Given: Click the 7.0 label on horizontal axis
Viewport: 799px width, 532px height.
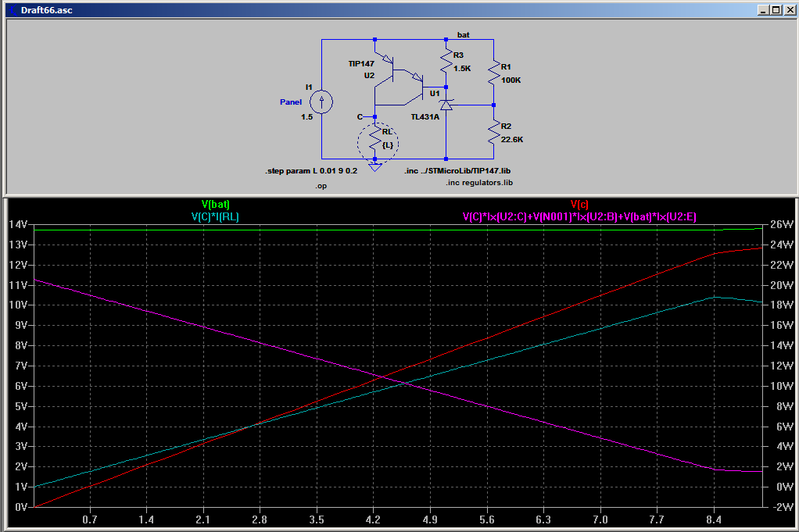Looking at the screenshot, I should 600,520.
